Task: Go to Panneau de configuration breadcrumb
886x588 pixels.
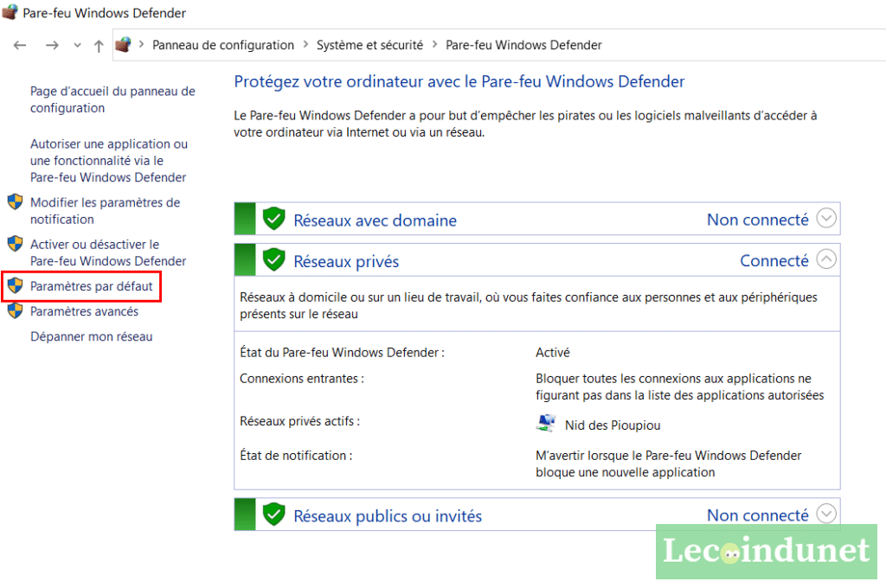Action: click(x=223, y=45)
